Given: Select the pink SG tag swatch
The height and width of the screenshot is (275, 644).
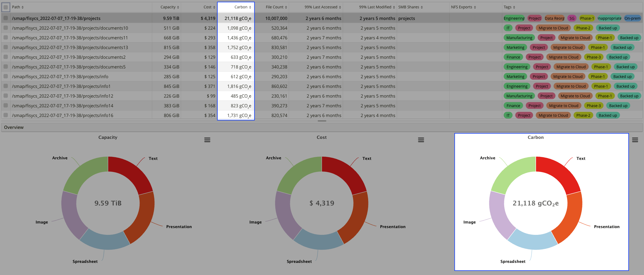Looking at the screenshot, I should point(572,18).
